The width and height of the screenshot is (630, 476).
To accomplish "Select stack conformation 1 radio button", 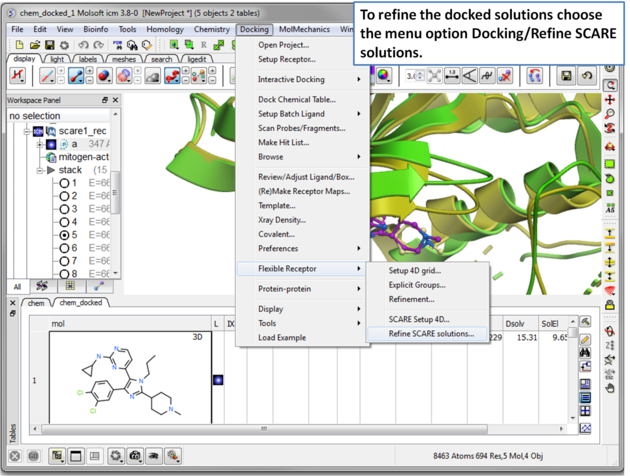I will [65, 184].
